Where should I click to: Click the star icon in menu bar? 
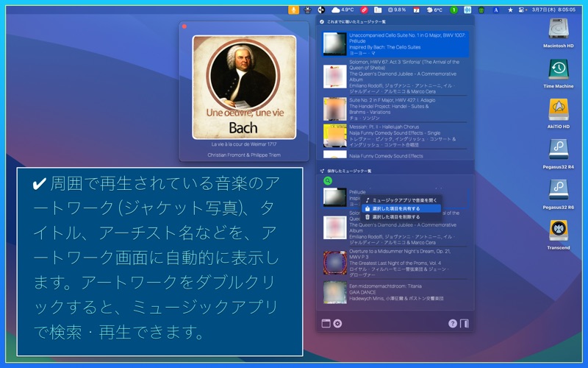(x=510, y=10)
